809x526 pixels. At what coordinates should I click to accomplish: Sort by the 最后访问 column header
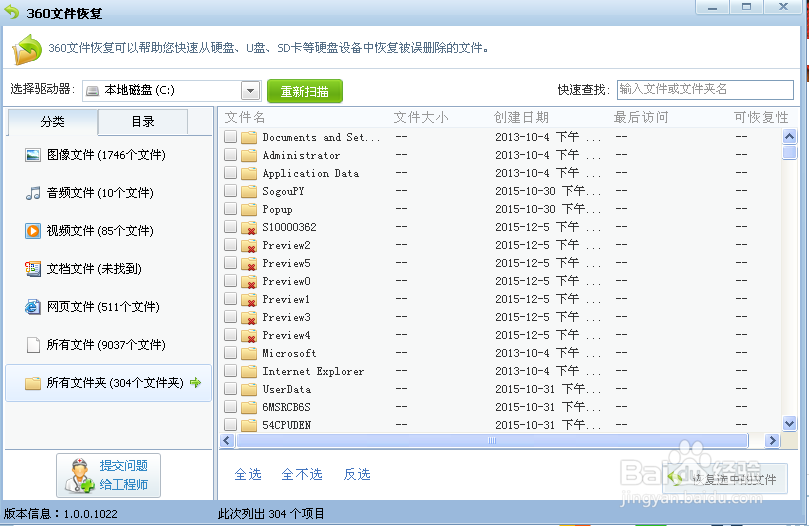coord(641,118)
